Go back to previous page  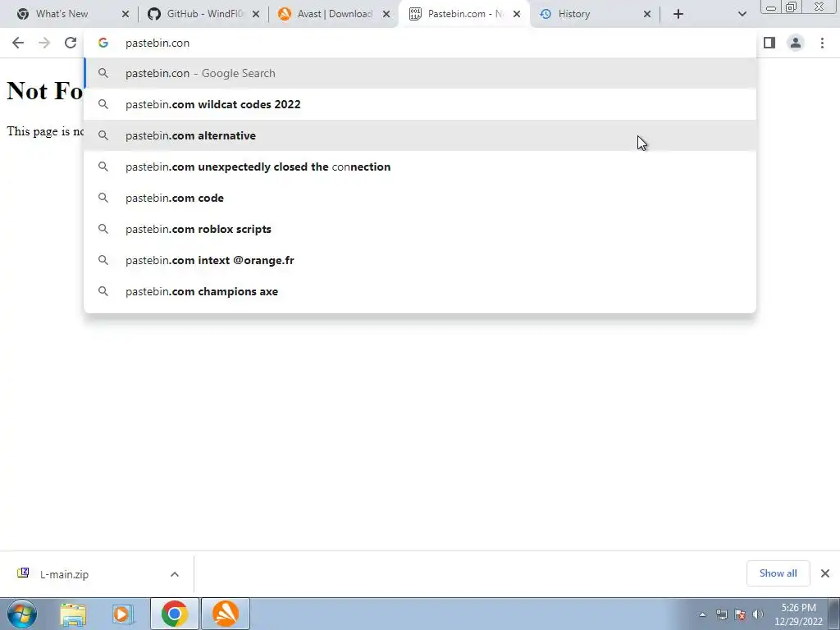tap(18, 43)
